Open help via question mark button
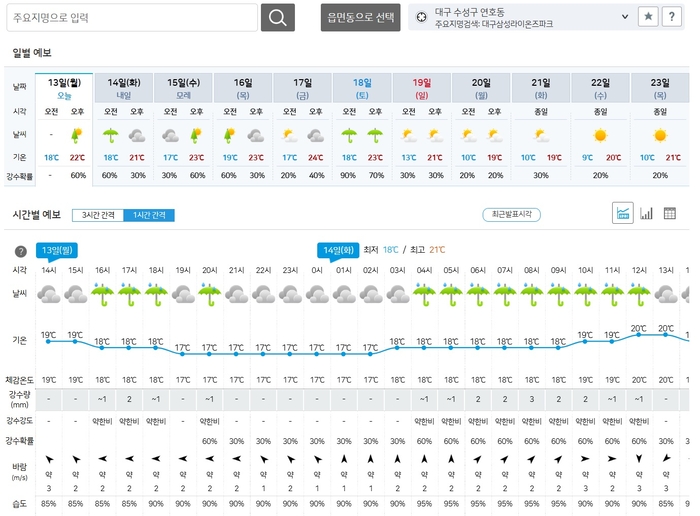700x516 pixels. [x=676, y=17]
